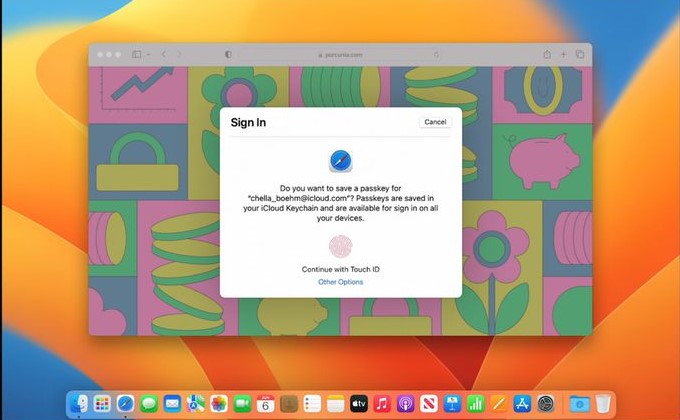Open Numbers from the Dock
680x420 pixels.
tap(476, 404)
